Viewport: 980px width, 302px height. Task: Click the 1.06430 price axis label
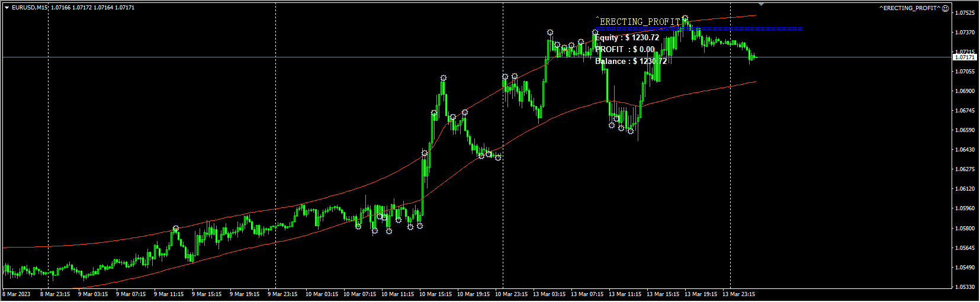click(x=965, y=150)
